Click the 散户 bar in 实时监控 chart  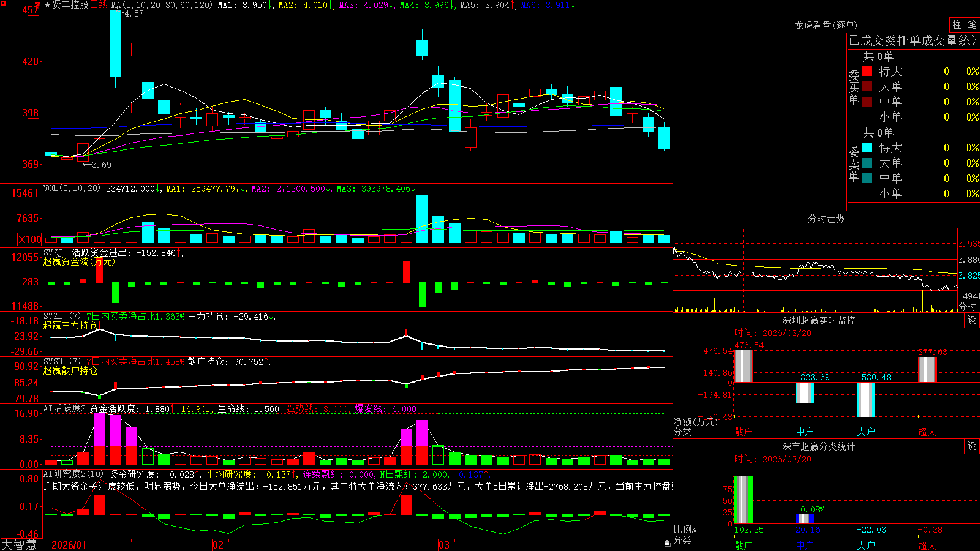coord(743,366)
